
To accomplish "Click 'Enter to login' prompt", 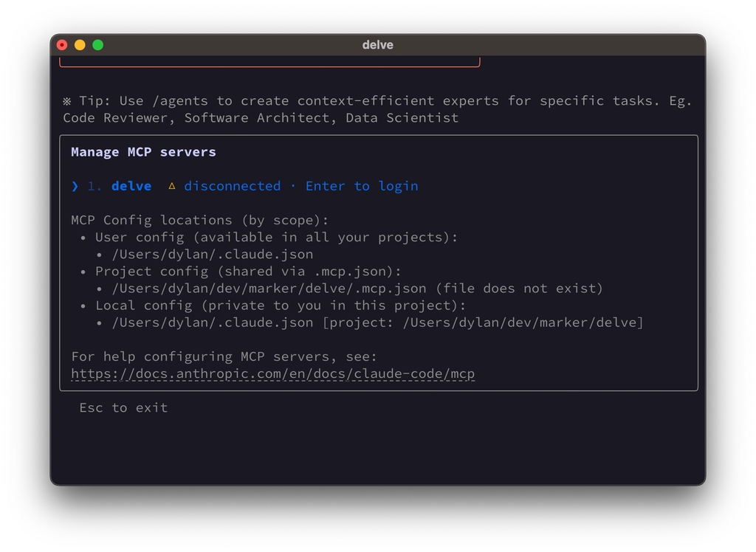I will (362, 186).
